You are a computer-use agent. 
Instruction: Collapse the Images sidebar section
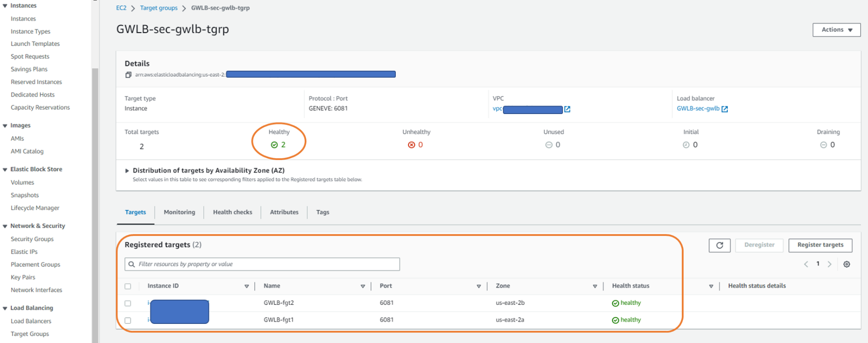[5, 126]
